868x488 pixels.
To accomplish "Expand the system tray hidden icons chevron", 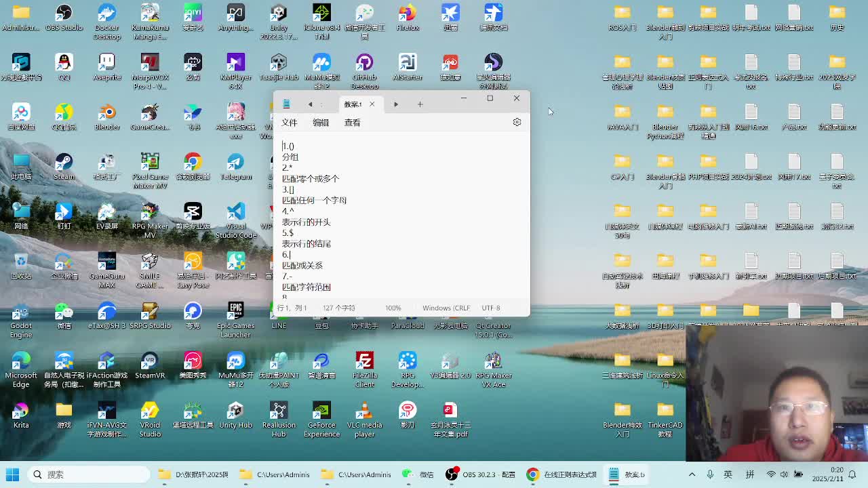I will pos(692,474).
